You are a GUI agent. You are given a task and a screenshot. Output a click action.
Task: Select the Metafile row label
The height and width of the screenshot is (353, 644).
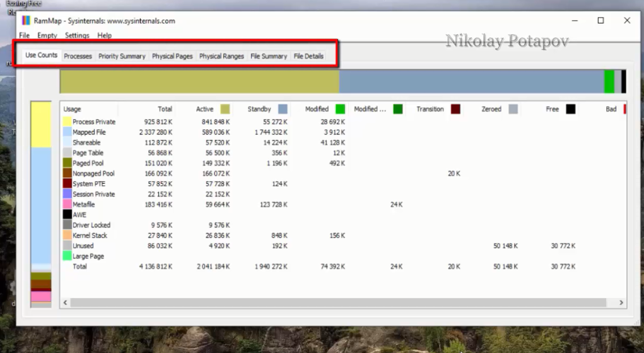[83, 204]
